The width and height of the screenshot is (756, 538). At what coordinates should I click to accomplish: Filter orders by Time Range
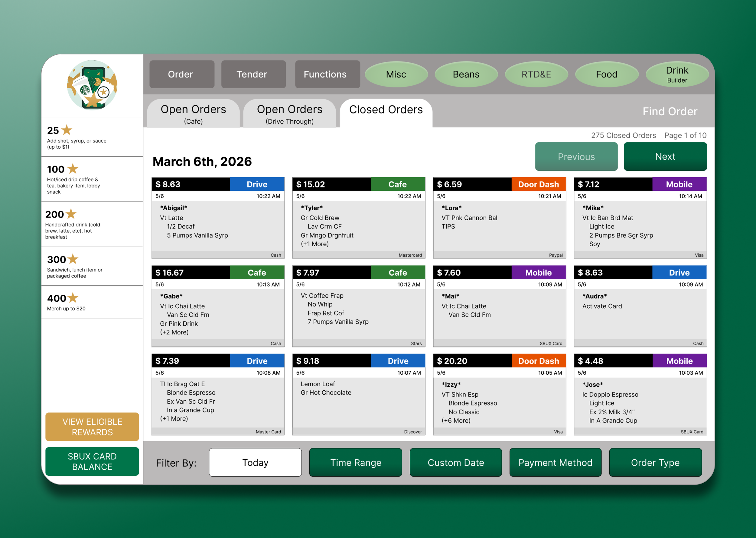click(x=356, y=462)
